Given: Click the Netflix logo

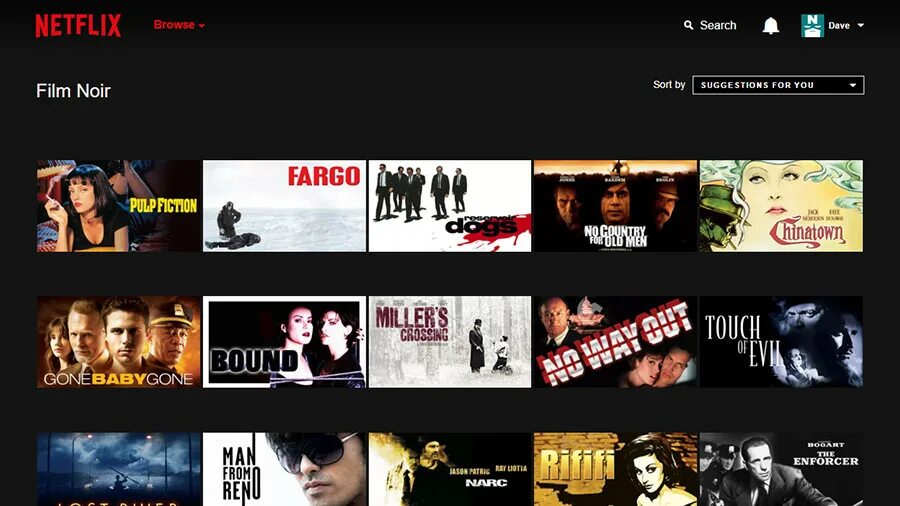Looking at the screenshot, I should [78, 26].
